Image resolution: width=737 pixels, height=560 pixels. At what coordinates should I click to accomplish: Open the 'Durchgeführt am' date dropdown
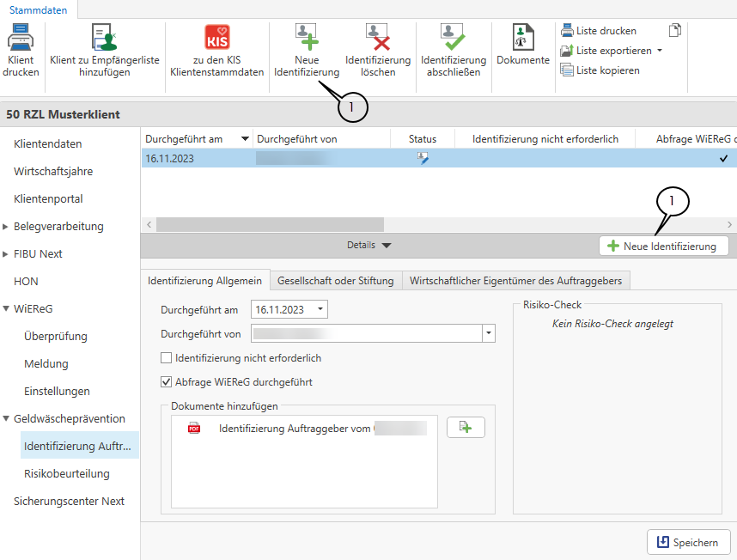320,309
